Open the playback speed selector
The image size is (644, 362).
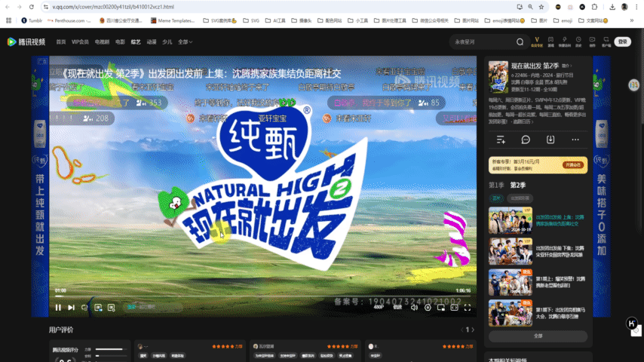coord(397,307)
